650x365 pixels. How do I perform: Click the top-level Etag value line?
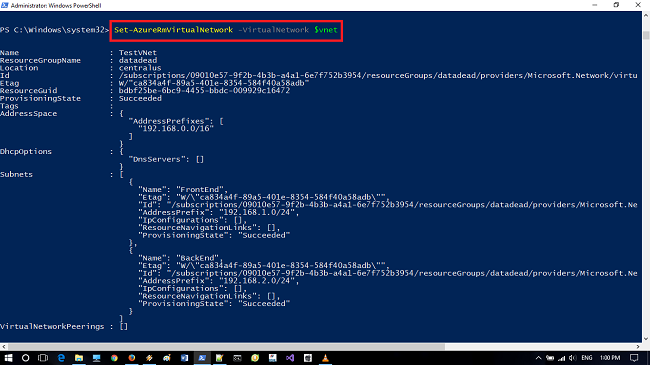pyautogui.click(x=214, y=83)
